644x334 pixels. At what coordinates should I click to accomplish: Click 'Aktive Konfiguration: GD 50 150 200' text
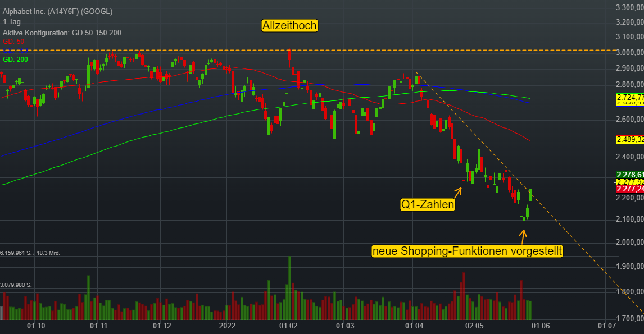pos(62,33)
